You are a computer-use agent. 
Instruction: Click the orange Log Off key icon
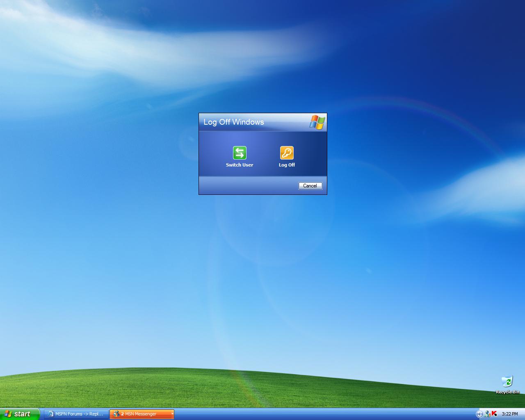[287, 153]
